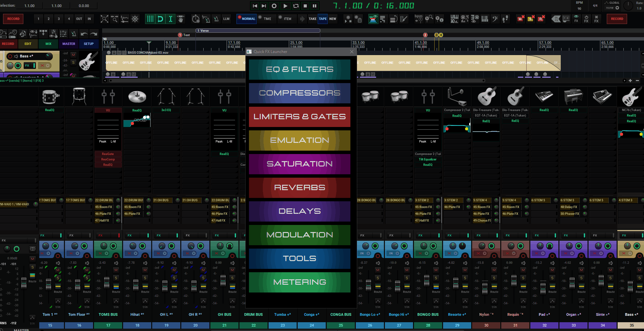The height and width of the screenshot is (331, 644).
Task: Click the redo arrow icon
Action: 94,33
